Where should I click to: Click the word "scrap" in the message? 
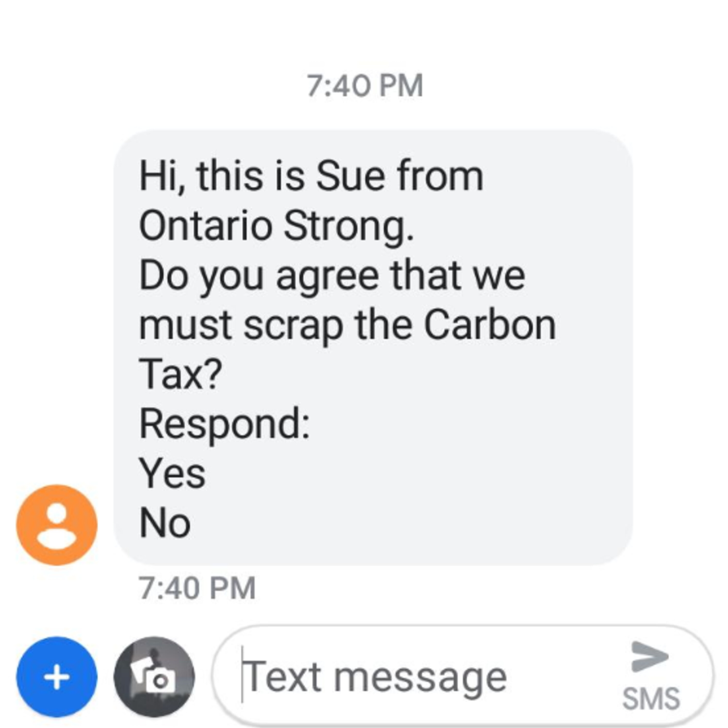[293, 326]
